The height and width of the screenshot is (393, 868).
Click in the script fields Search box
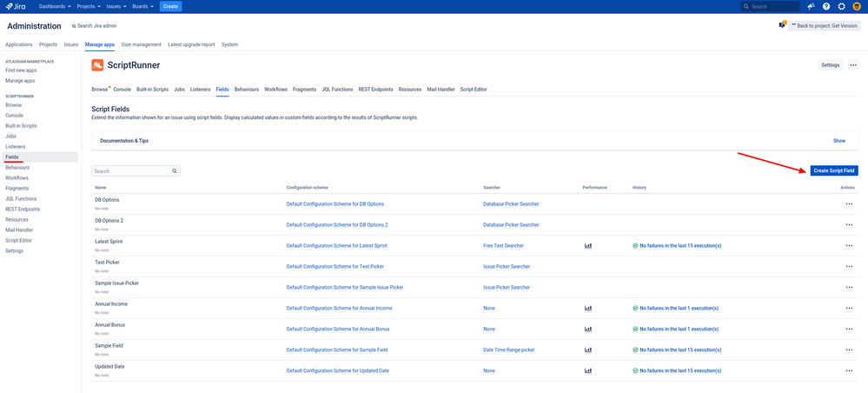(136, 171)
